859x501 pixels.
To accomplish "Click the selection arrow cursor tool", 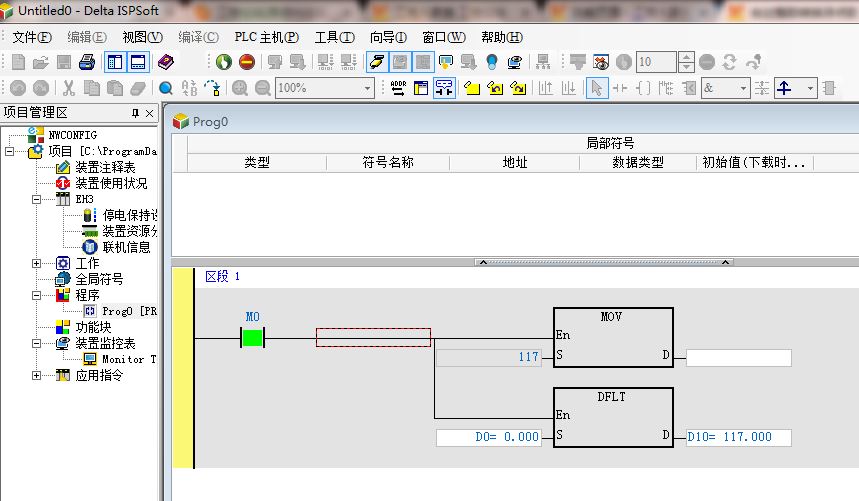I will point(596,88).
